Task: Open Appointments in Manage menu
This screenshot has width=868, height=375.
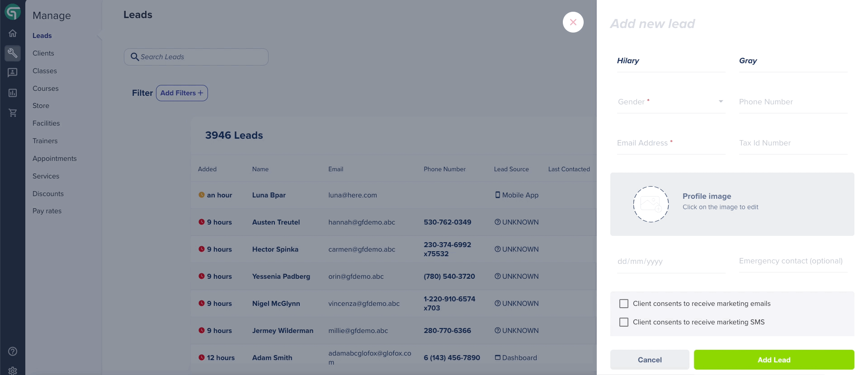Action: [55, 159]
